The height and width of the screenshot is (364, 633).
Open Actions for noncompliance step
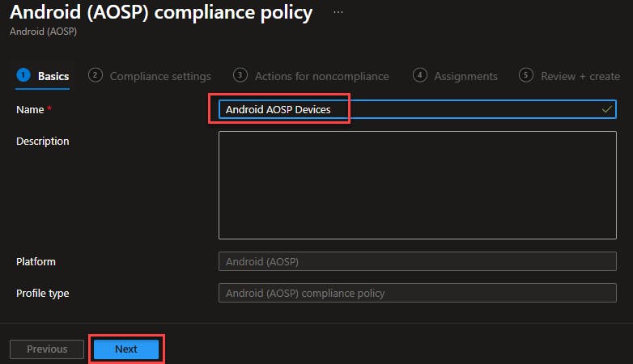click(311, 76)
